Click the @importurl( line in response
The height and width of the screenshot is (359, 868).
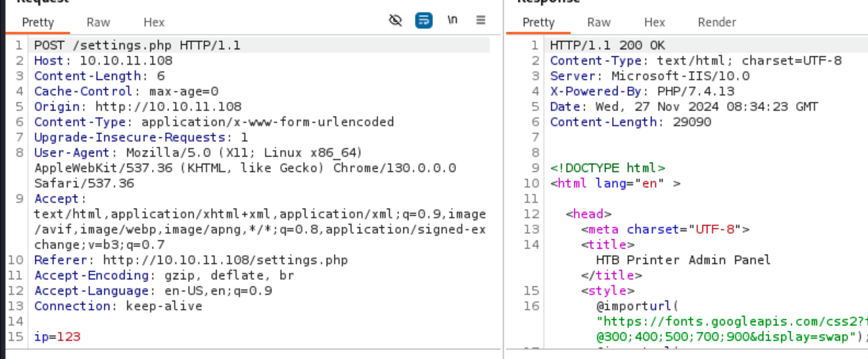click(x=637, y=306)
